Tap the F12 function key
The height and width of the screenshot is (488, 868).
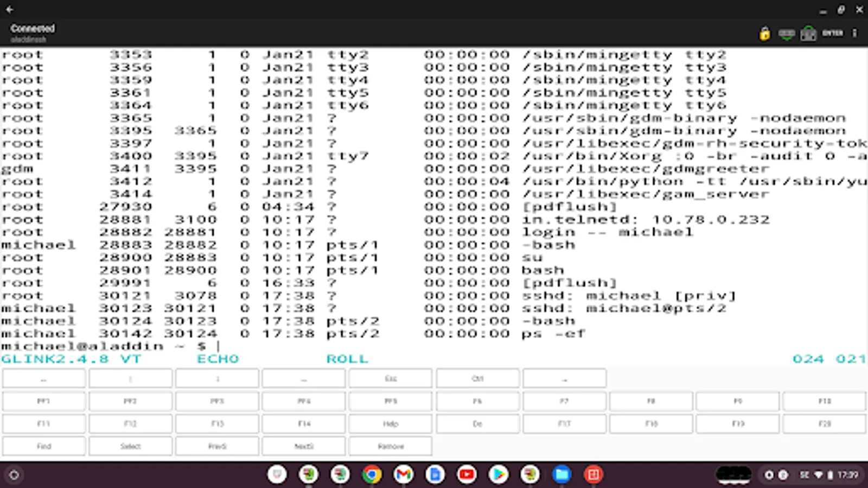(x=130, y=424)
